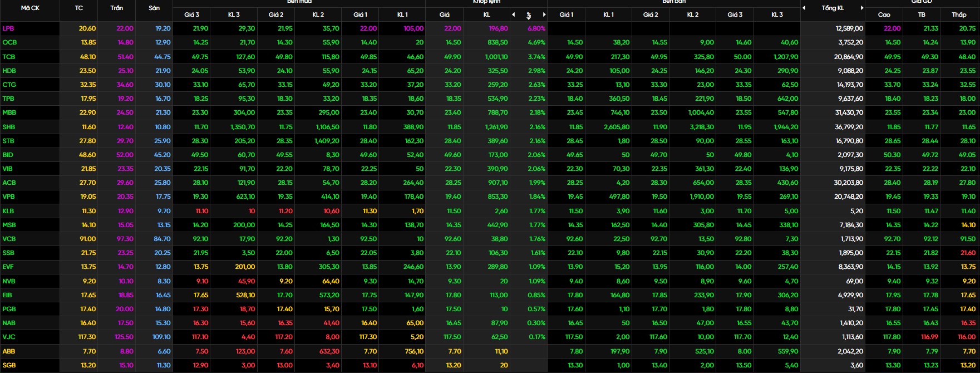The width and height of the screenshot is (980, 373).
Task: Open stock symbol LPB
Action: click(8, 28)
